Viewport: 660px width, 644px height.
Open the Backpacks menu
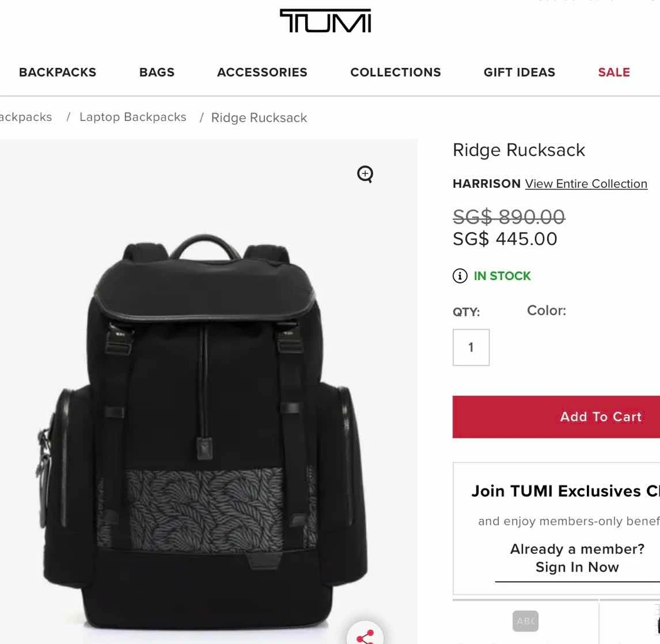(58, 73)
